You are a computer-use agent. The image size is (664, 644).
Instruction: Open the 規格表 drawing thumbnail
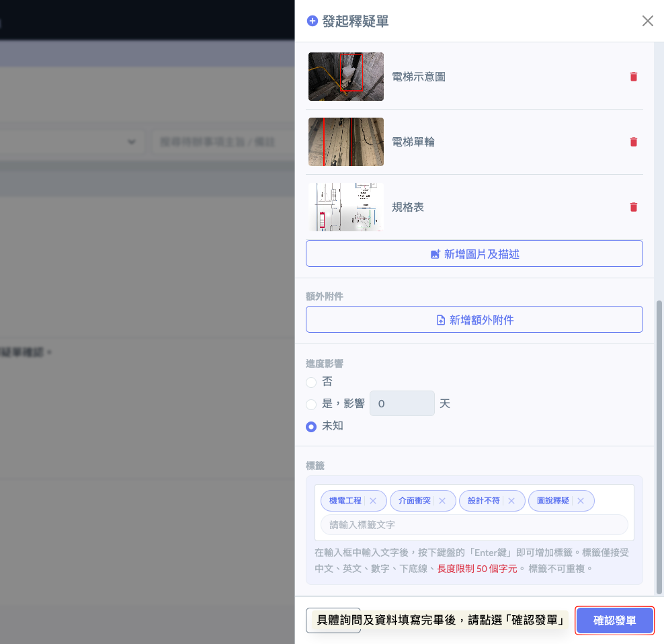coord(345,207)
